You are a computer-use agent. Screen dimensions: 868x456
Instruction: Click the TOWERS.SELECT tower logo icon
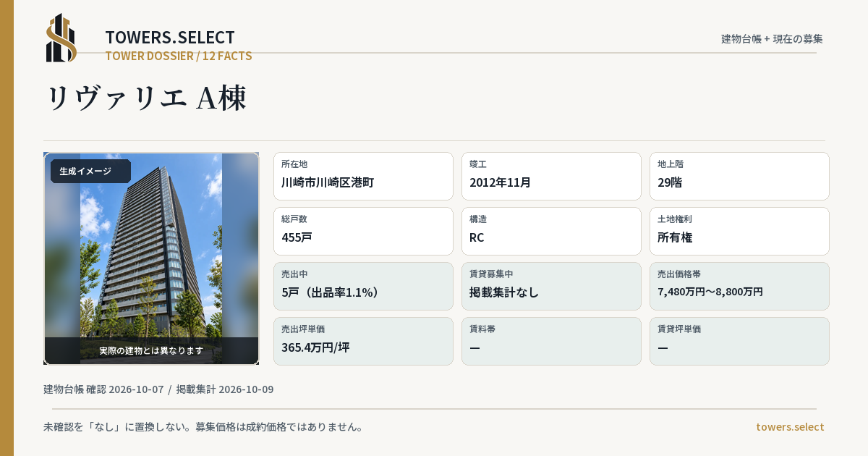click(61, 38)
